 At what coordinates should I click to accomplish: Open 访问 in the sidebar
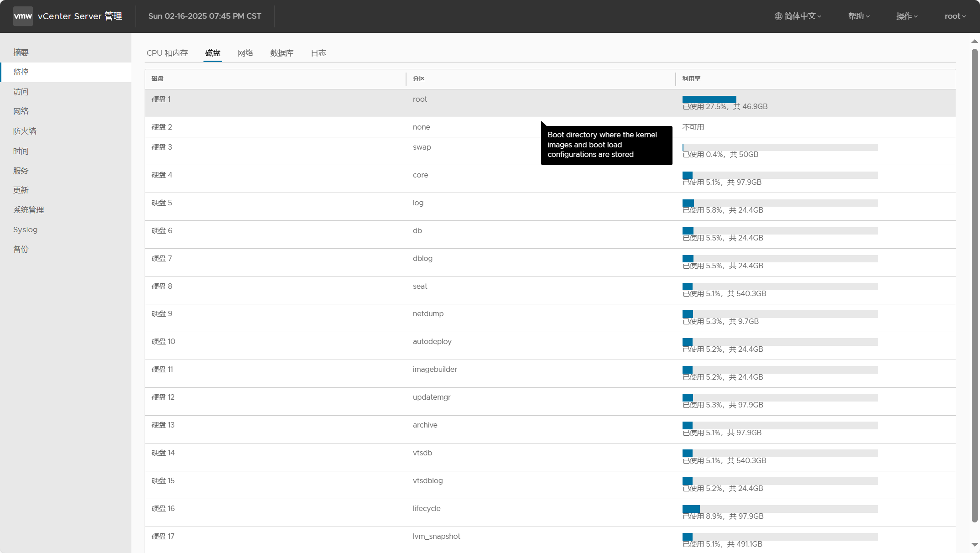click(x=66, y=92)
